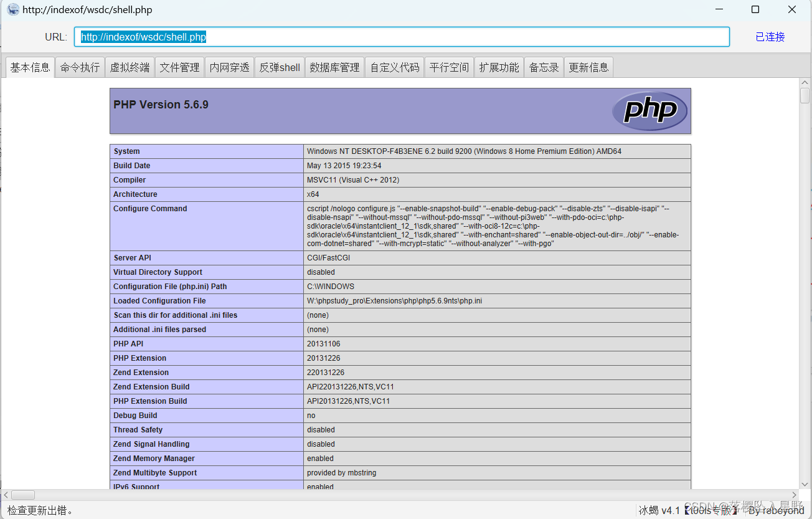
Task: Click the 已连接 connection status text
Action: pyautogui.click(x=770, y=37)
